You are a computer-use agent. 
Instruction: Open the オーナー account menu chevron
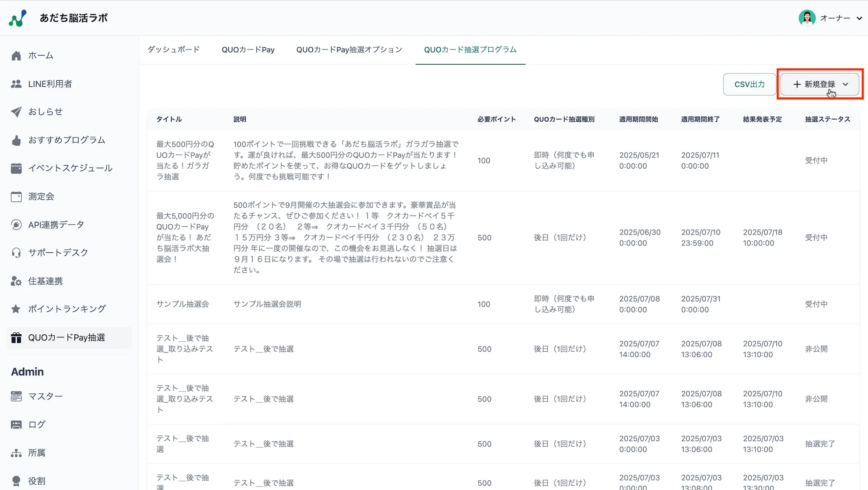click(x=859, y=18)
